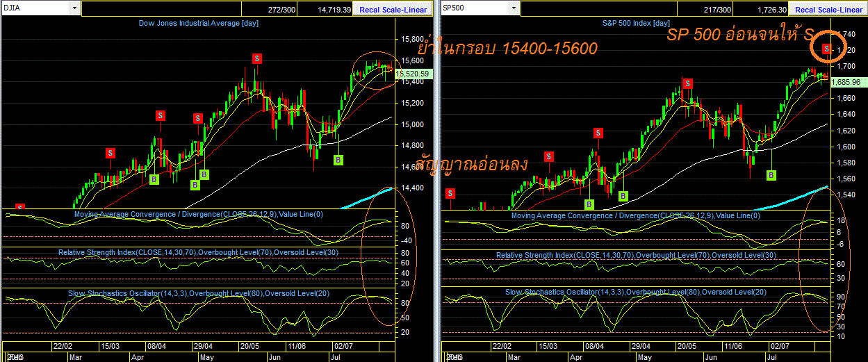Image resolution: width=868 pixels, height=362 pixels.
Task: Select the latest sell marker at the SP500 top right
Action: [826, 49]
